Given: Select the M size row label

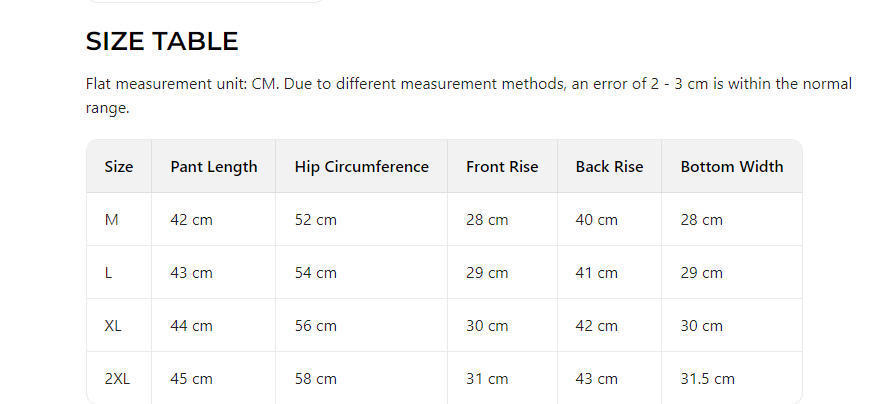Looking at the screenshot, I should (112, 220).
